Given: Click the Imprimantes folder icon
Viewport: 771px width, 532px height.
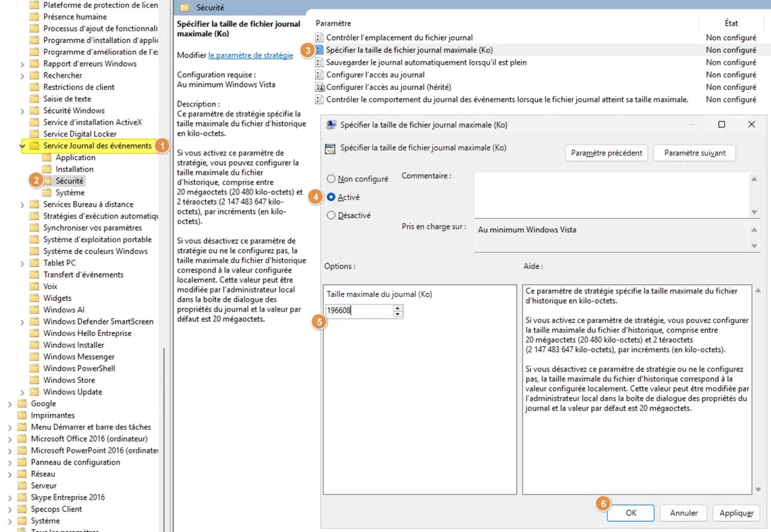Looking at the screenshot, I should point(22,415).
